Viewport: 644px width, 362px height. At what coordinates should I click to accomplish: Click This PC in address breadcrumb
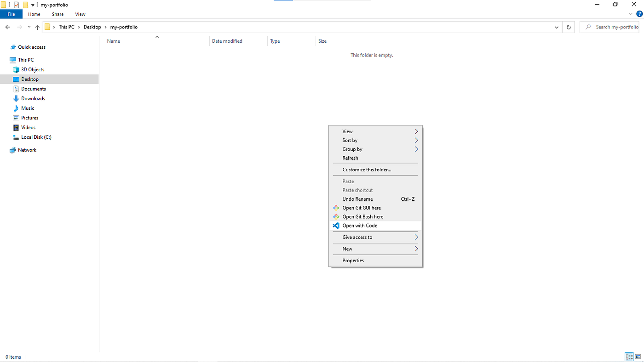pyautogui.click(x=66, y=27)
